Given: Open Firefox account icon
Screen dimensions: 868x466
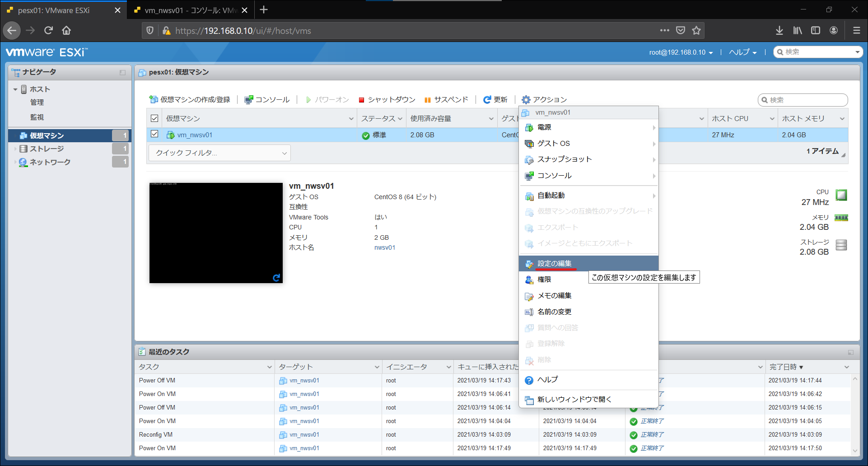Looking at the screenshot, I should click(x=834, y=31).
